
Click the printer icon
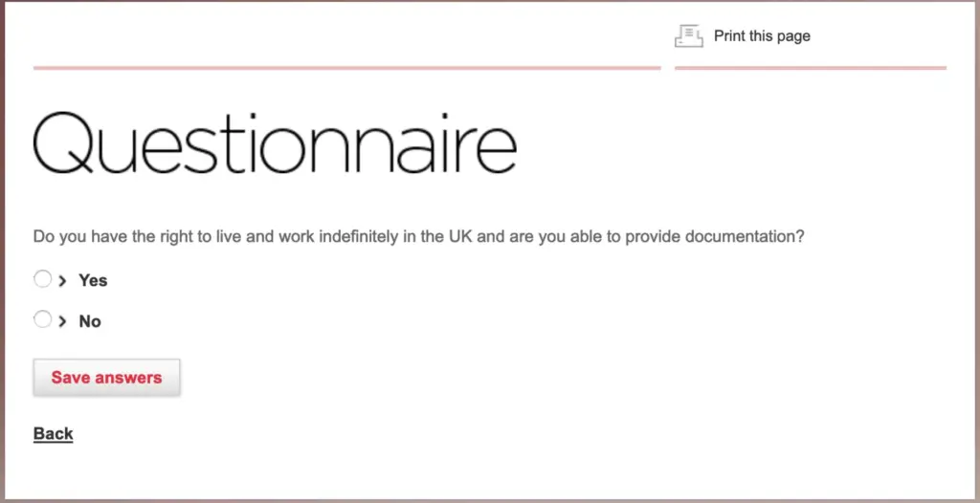689,35
